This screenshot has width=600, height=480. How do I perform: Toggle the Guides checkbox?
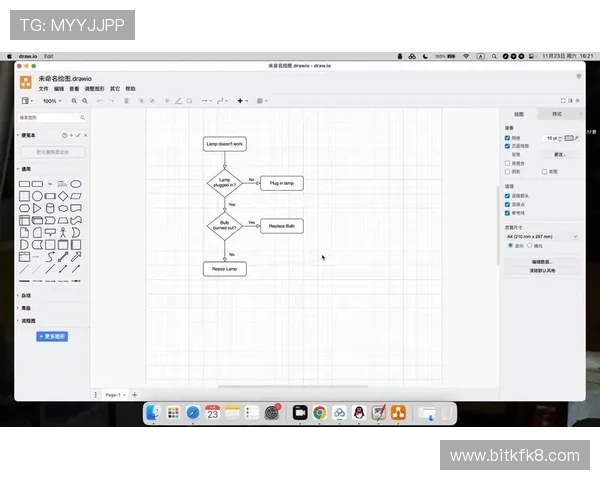[507, 213]
